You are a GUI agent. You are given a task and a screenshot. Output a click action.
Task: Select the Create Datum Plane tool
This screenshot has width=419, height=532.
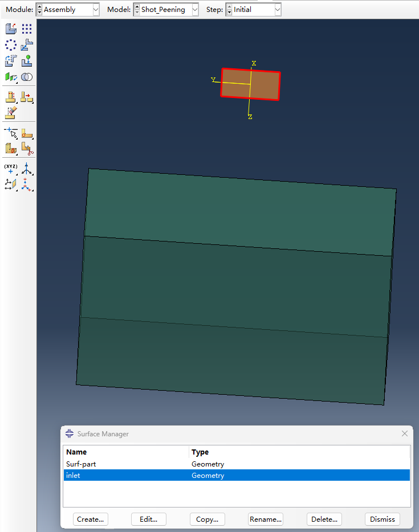click(x=11, y=185)
